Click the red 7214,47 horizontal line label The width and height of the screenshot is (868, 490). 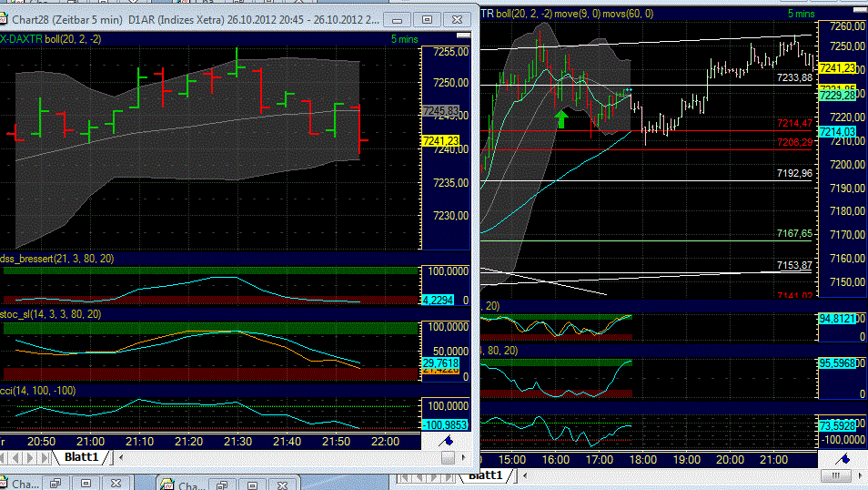794,123
